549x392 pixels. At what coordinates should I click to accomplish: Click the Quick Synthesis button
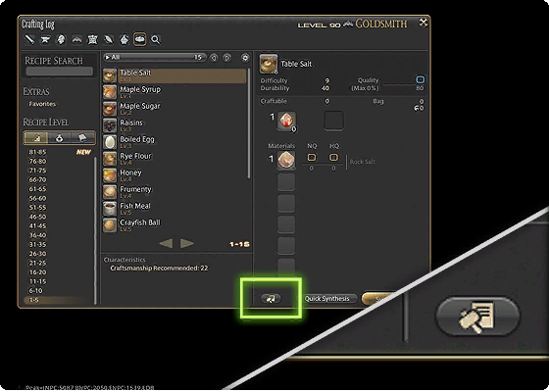pyautogui.click(x=327, y=299)
